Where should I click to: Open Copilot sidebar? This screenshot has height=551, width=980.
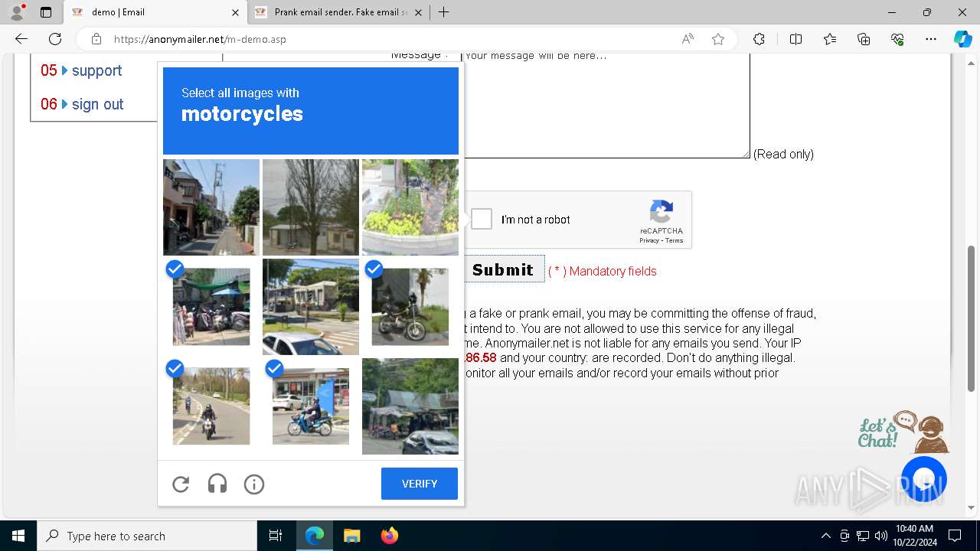coord(962,39)
